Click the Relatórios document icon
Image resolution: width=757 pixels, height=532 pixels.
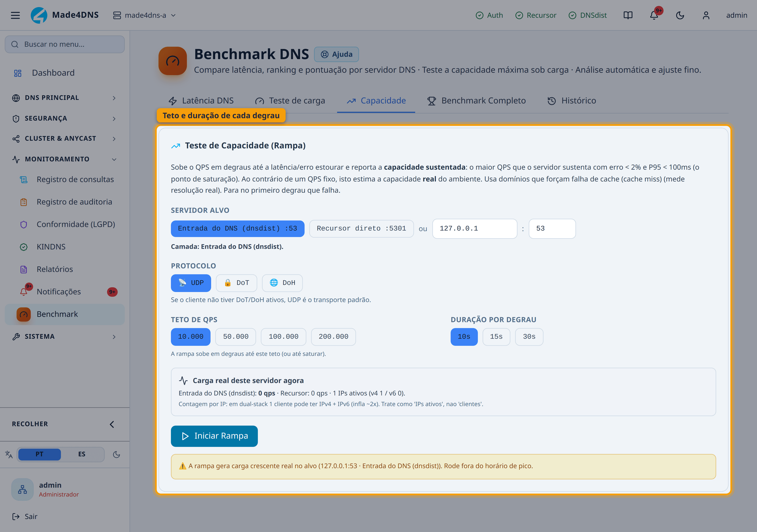[23, 269]
